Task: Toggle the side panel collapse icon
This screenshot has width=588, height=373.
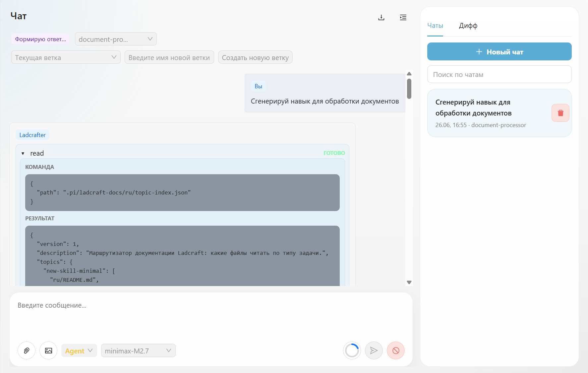Action: (x=403, y=18)
